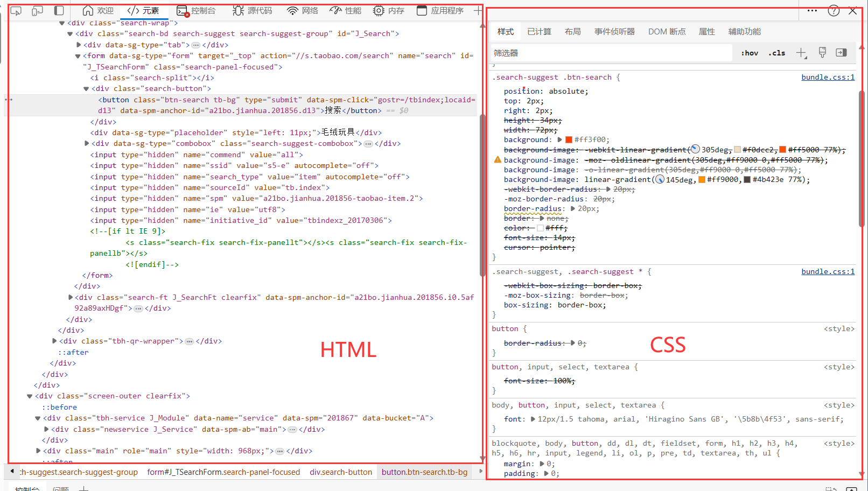
Task: Expand the div.main role="main" node
Action: tap(38, 451)
